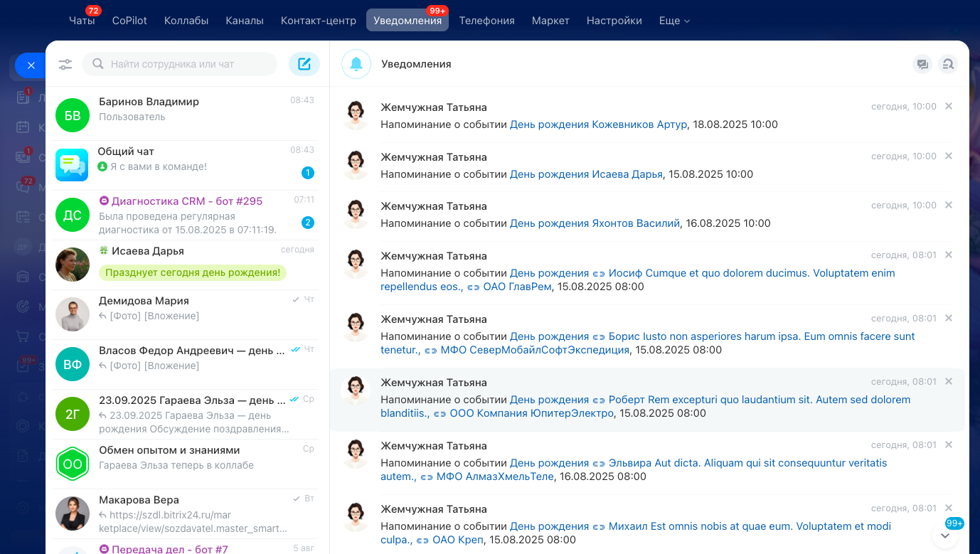This screenshot has width=980, height=554.
Task: Click the unread counter 2 on Диагностика CRM
Action: click(308, 223)
